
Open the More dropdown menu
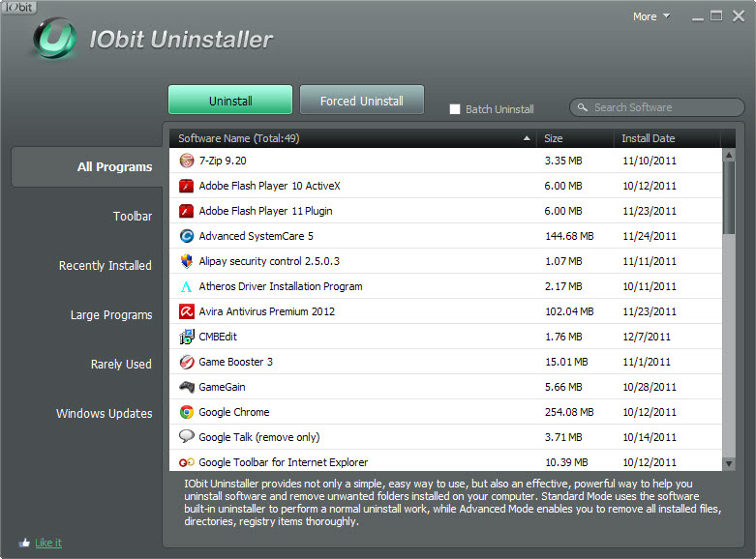pyautogui.click(x=651, y=16)
